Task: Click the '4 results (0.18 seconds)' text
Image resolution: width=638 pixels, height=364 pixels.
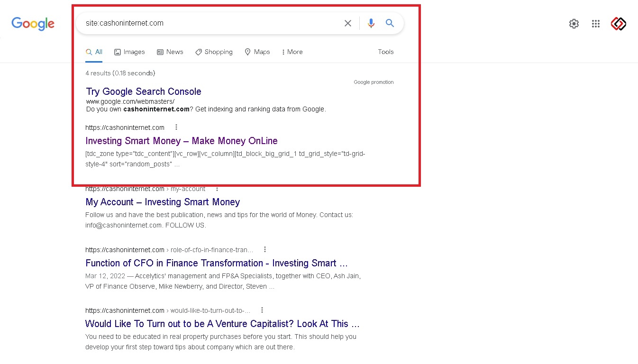Action: click(120, 73)
